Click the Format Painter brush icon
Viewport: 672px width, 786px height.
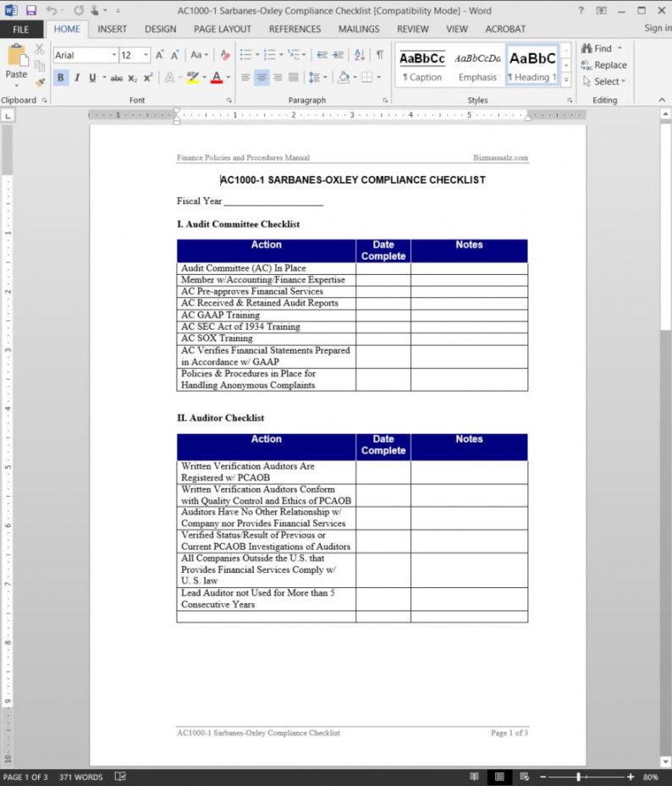pyautogui.click(x=40, y=84)
